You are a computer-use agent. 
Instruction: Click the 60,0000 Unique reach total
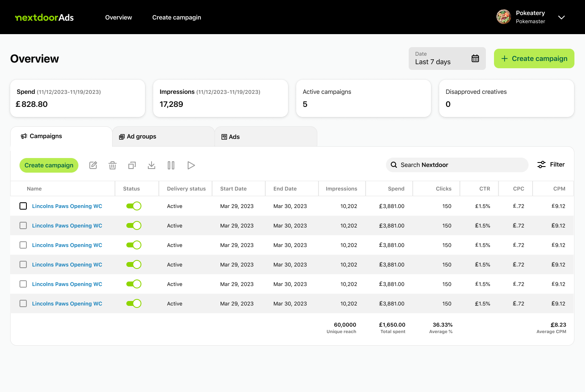[x=341, y=328]
